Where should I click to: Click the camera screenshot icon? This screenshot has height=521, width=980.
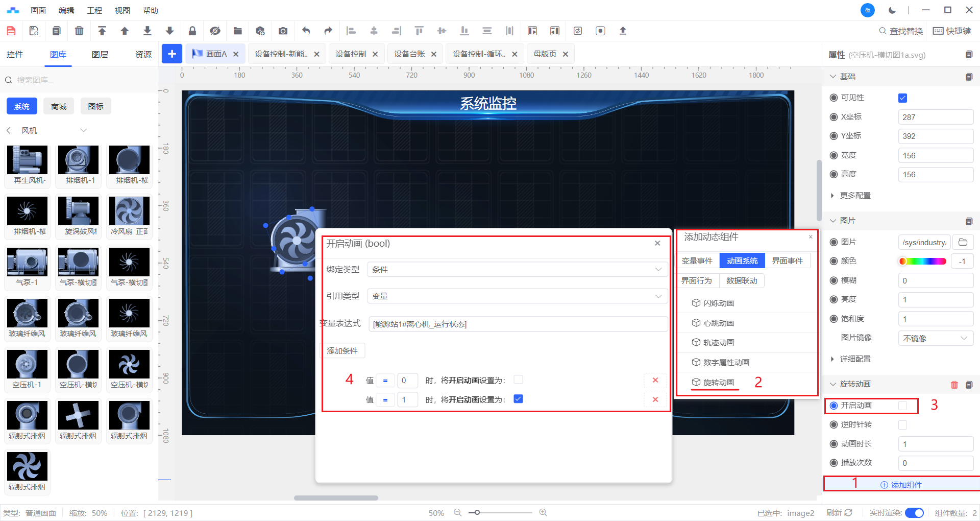pyautogui.click(x=283, y=31)
